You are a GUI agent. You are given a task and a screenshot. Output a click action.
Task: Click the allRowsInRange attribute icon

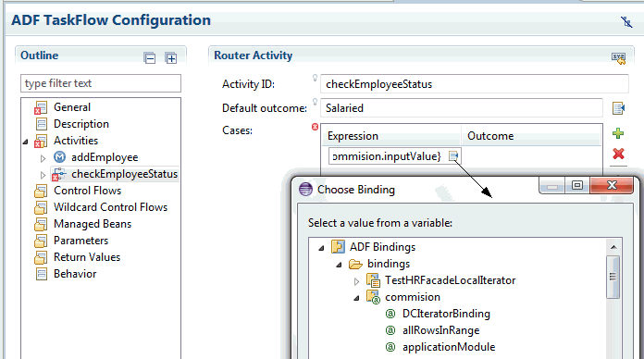390,330
